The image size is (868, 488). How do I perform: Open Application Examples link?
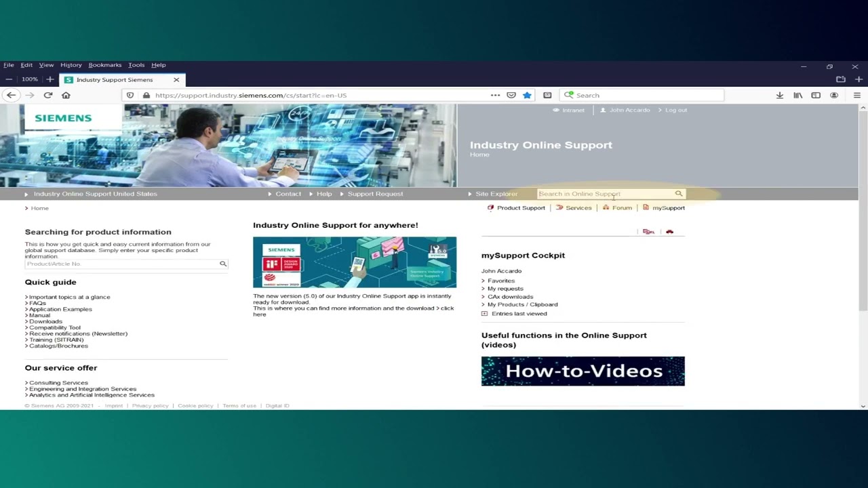click(60, 309)
